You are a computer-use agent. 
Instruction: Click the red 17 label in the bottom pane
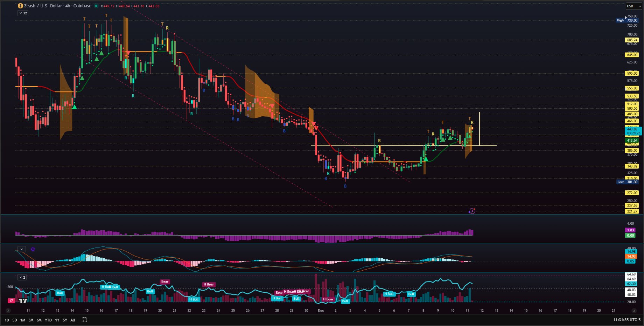point(11,301)
